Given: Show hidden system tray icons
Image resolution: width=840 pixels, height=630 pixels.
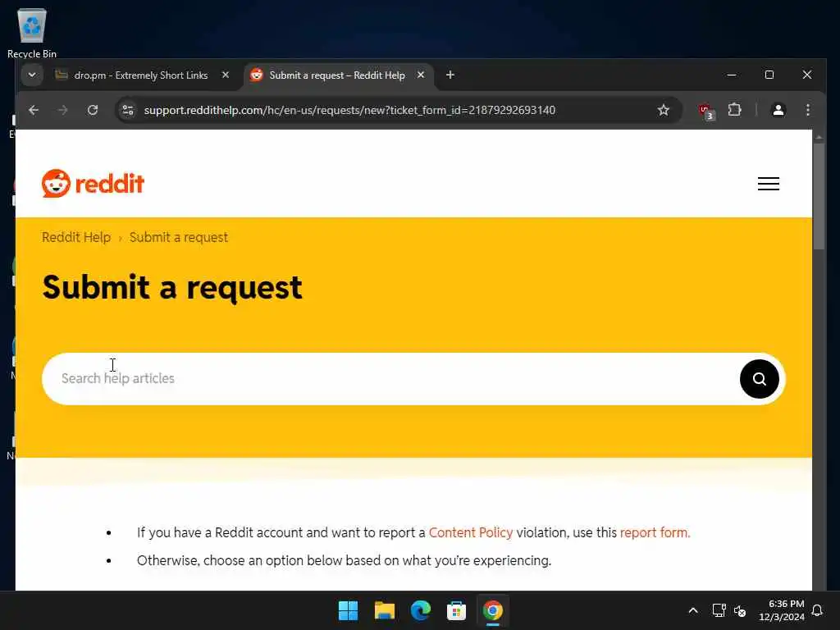Looking at the screenshot, I should click(x=692, y=610).
